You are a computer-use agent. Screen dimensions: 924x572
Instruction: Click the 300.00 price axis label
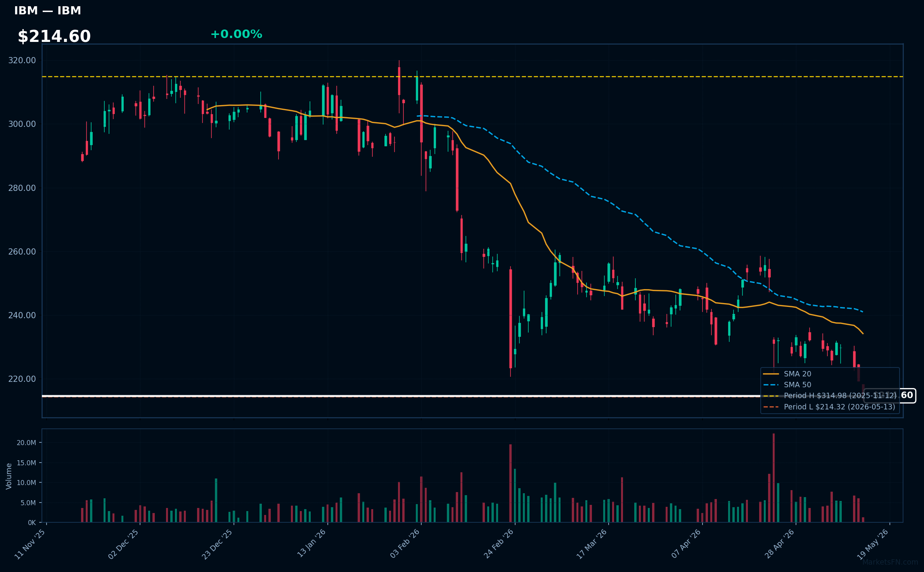click(22, 124)
